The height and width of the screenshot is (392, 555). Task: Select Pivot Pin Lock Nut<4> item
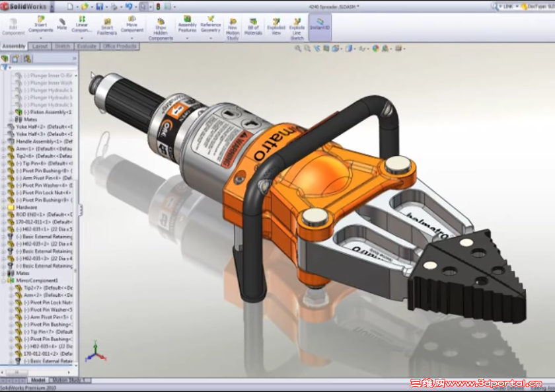point(40,192)
